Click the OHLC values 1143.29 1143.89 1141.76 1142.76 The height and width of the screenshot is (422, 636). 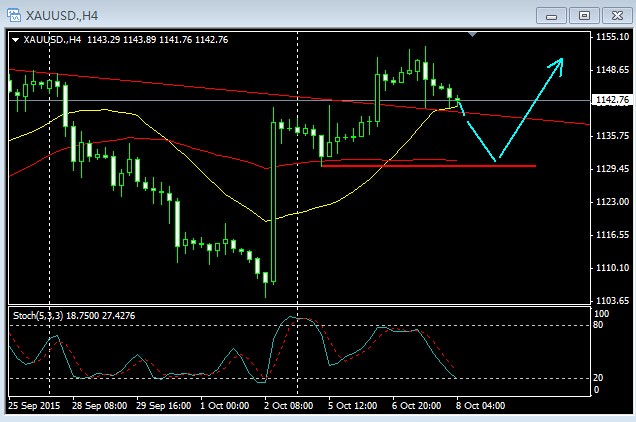tap(158, 40)
